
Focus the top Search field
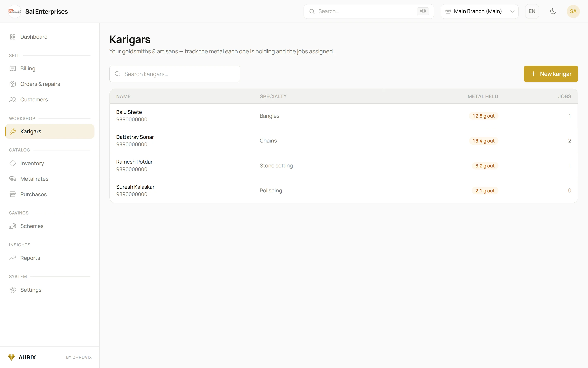click(369, 11)
